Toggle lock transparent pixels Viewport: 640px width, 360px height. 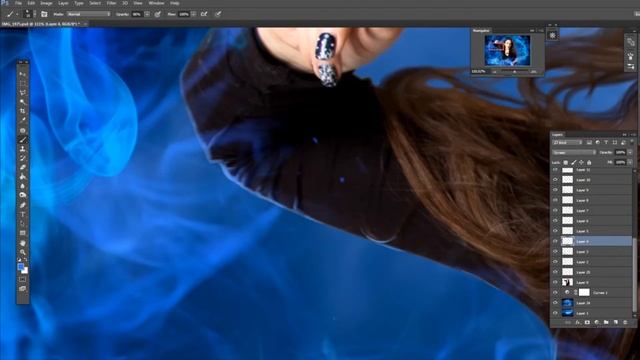tap(566, 162)
